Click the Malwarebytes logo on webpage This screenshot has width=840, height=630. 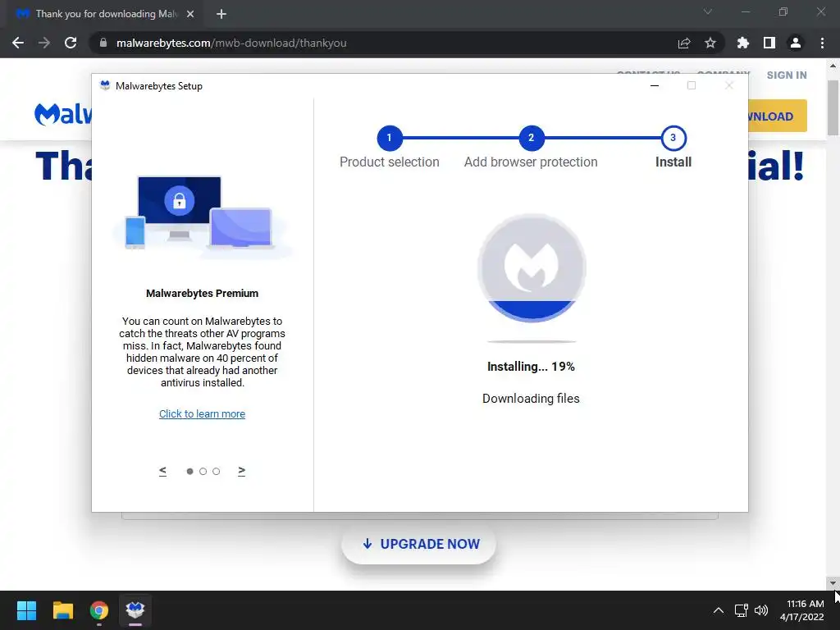(x=63, y=113)
